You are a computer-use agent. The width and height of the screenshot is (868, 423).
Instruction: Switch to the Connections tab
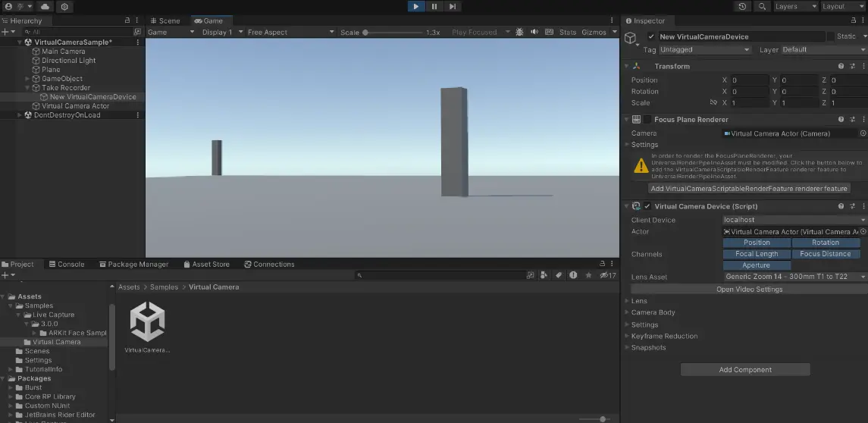coord(270,264)
